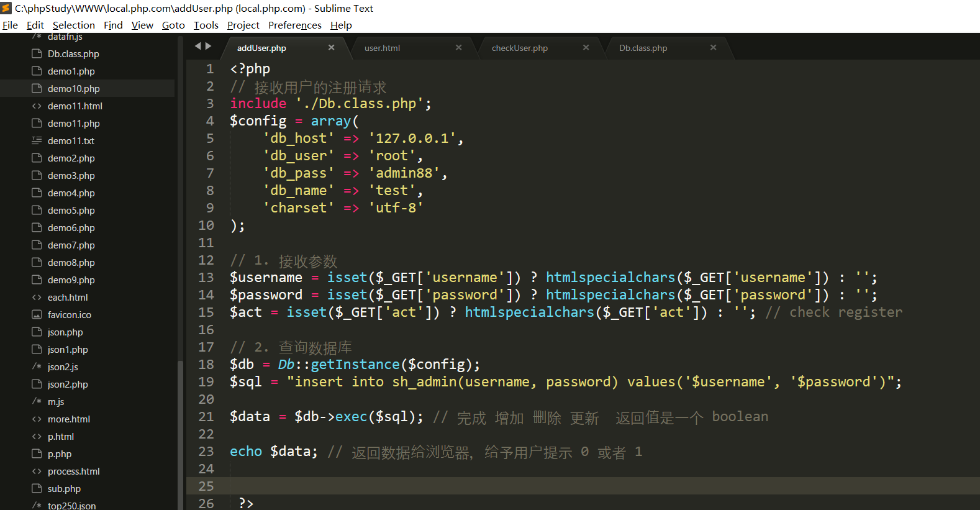The height and width of the screenshot is (510, 980).
Task: Close the Db.class.php tab
Action: coord(713,47)
